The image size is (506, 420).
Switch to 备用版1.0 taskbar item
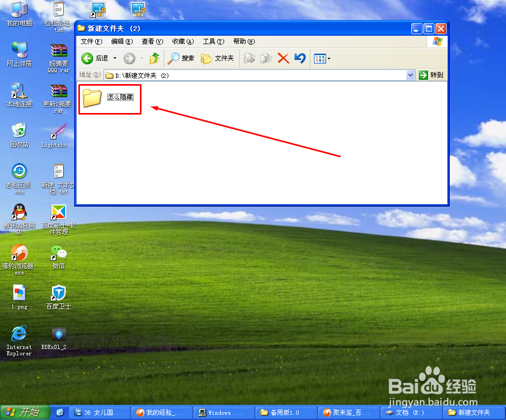(286, 413)
